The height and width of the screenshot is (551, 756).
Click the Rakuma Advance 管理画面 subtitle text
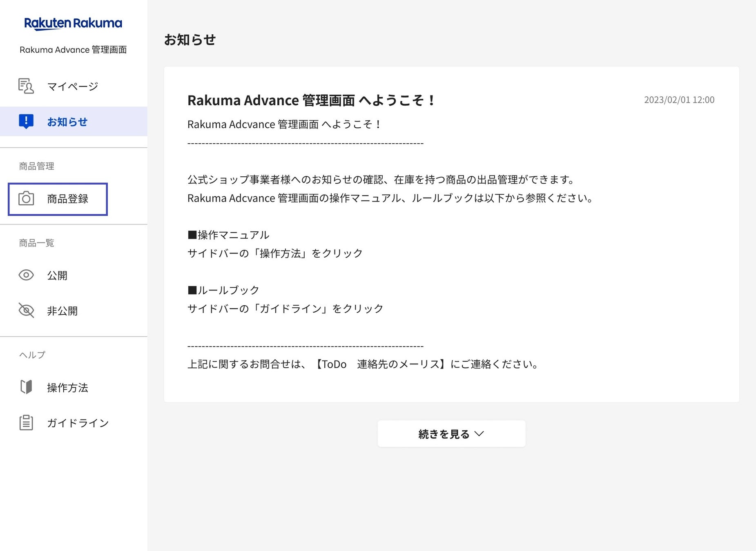[x=73, y=50]
